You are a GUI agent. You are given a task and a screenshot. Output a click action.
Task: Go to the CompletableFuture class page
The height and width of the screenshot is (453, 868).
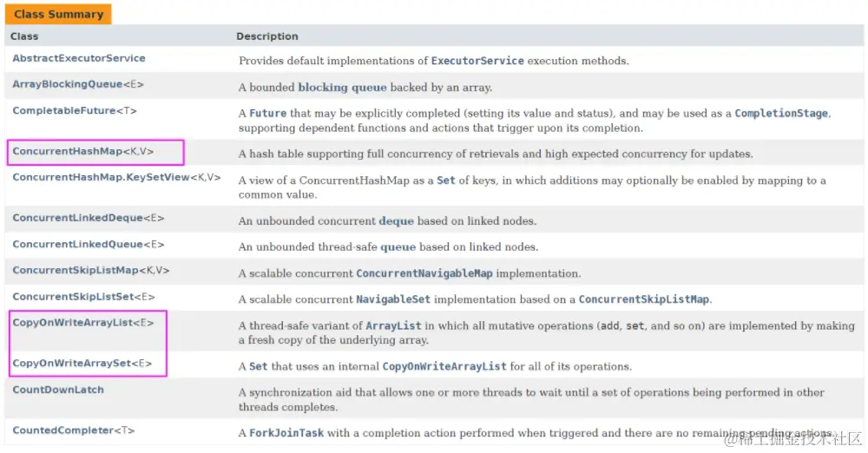click(x=64, y=110)
